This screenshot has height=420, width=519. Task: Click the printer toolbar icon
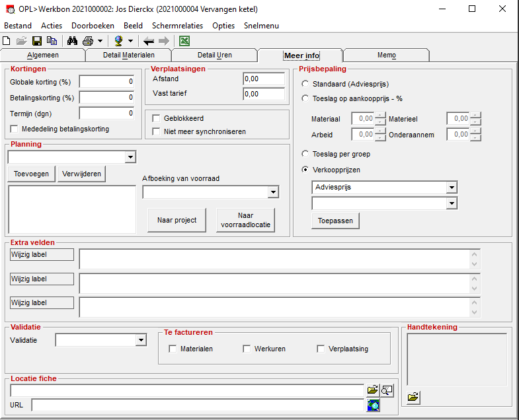pos(88,41)
